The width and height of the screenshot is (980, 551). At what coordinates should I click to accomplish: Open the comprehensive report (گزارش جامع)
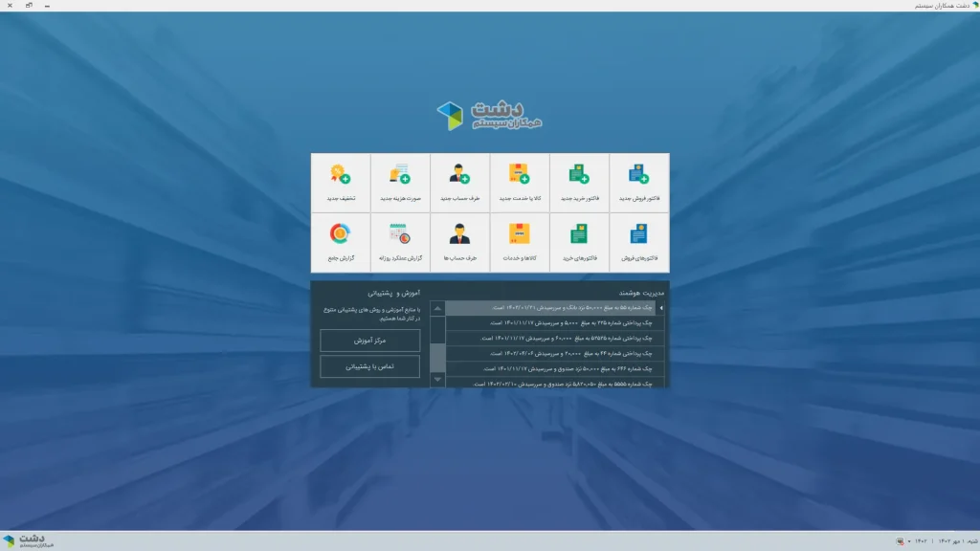pos(340,242)
